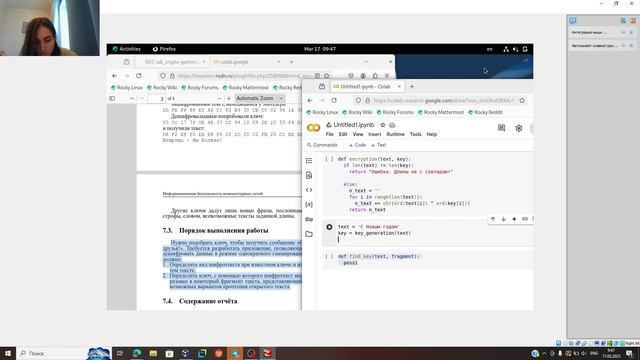Open Rocky Wiki bookmark in Colab window

(x=357, y=112)
